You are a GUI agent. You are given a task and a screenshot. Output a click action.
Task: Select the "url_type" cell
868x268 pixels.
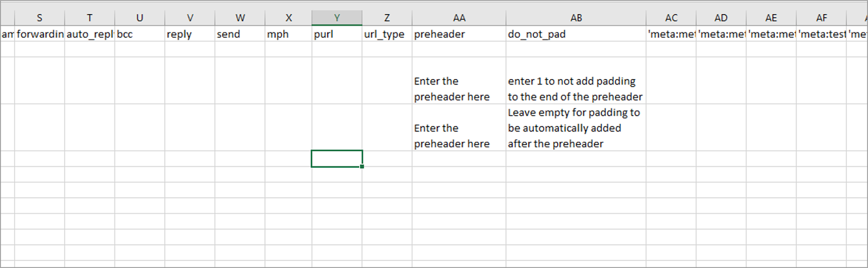click(x=387, y=34)
